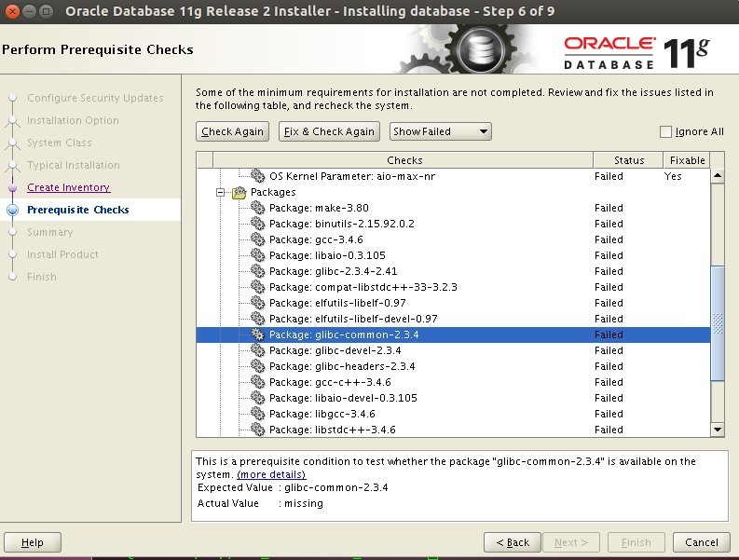Select row Package: glibc-devel-2.3.4
This screenshot has width=739, height=560.
(453, 350)
